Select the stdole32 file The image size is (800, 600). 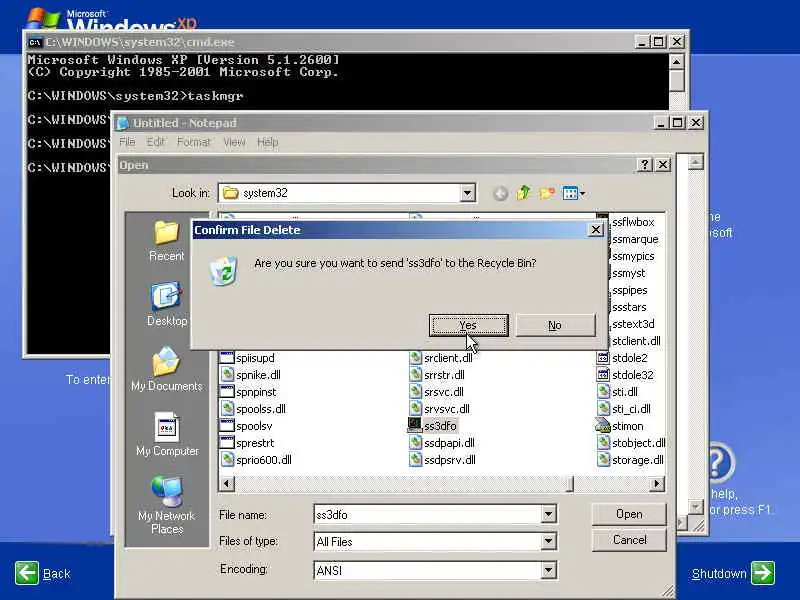(x=626, y=374)
